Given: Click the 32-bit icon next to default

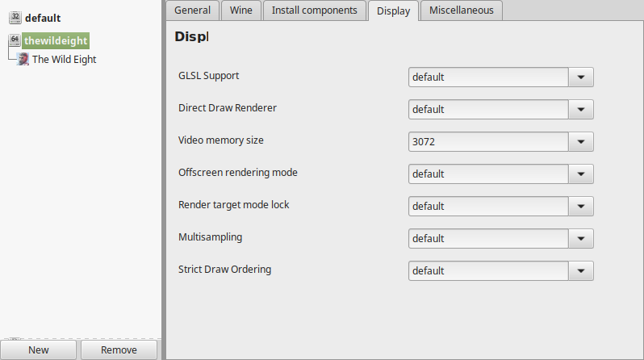Looking at the screenshot, I should click(x=15, y=17).
